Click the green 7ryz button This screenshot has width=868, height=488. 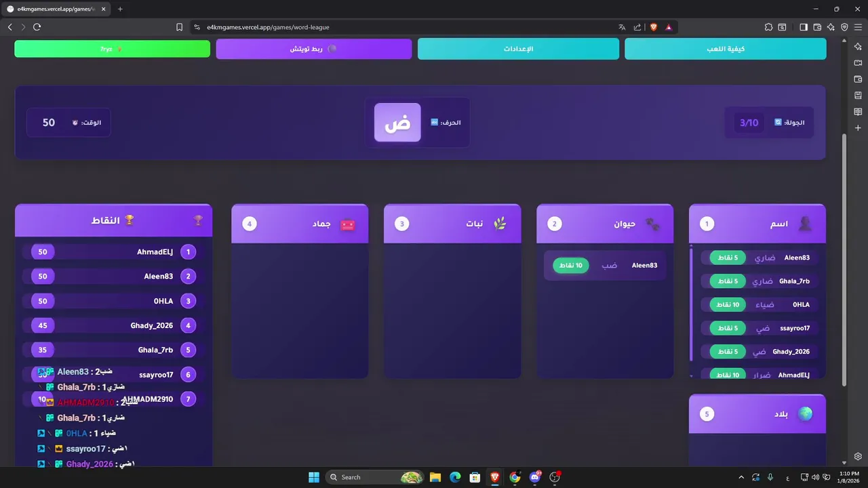coord(113,49)
